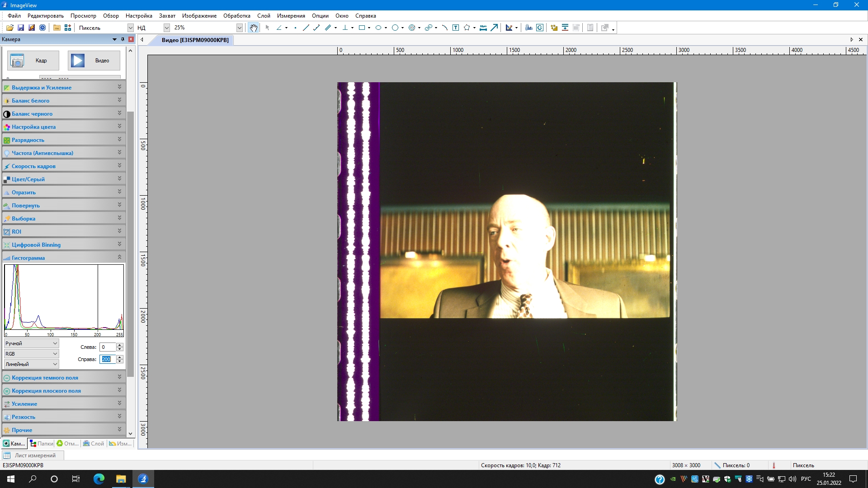Select the concentric circles tool
The image size is (868, 488).
(412, 28)
